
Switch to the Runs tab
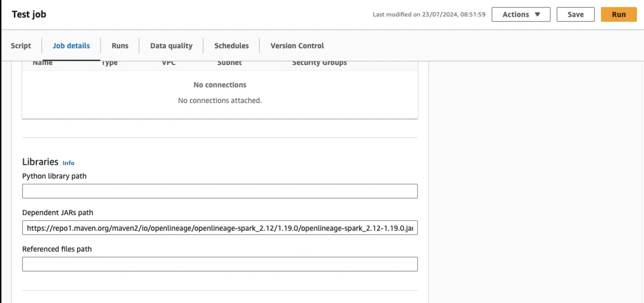click(x=120, y=46)
